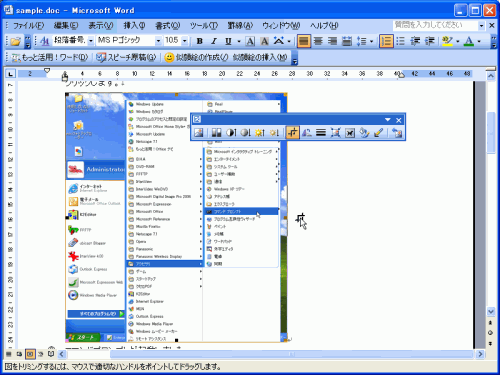500x375 pixels.
Task: Toggle the Bullets list button
Action: pos(400,41)
